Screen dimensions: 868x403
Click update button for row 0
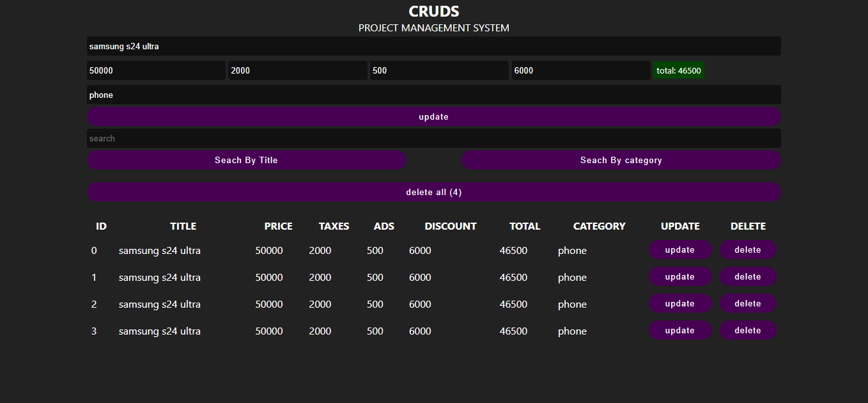[x=680, y=249]
